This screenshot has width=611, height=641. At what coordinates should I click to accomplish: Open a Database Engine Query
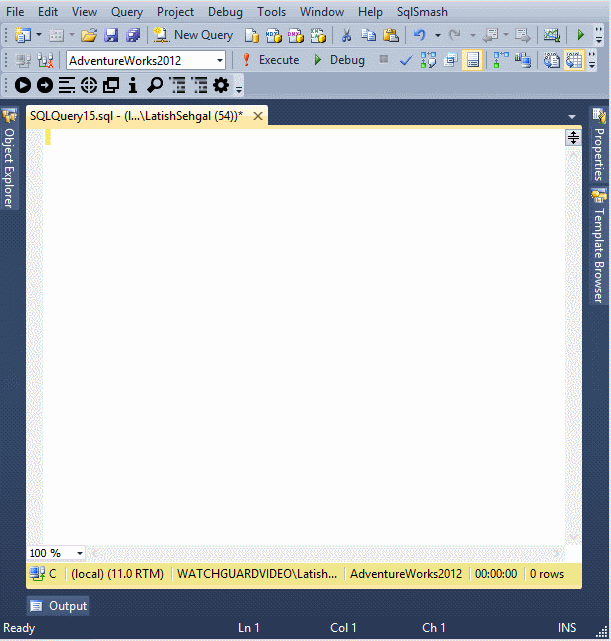pos(252,35)
